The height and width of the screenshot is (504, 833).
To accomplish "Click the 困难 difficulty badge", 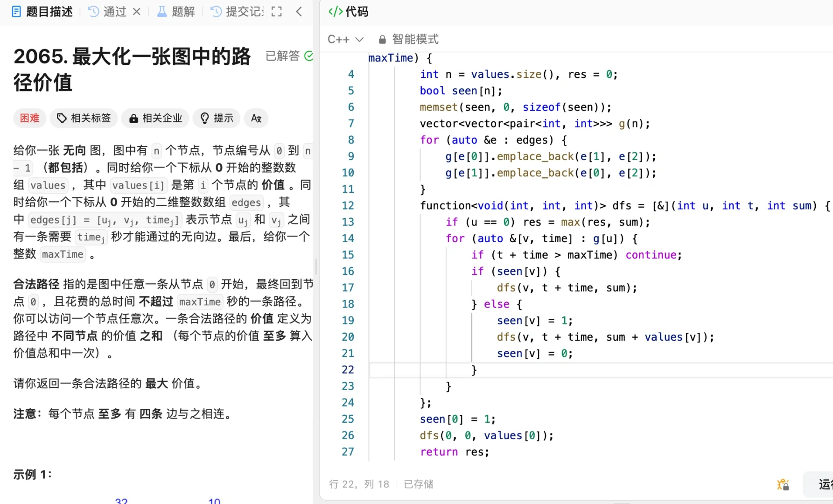I will pos(29,118).
